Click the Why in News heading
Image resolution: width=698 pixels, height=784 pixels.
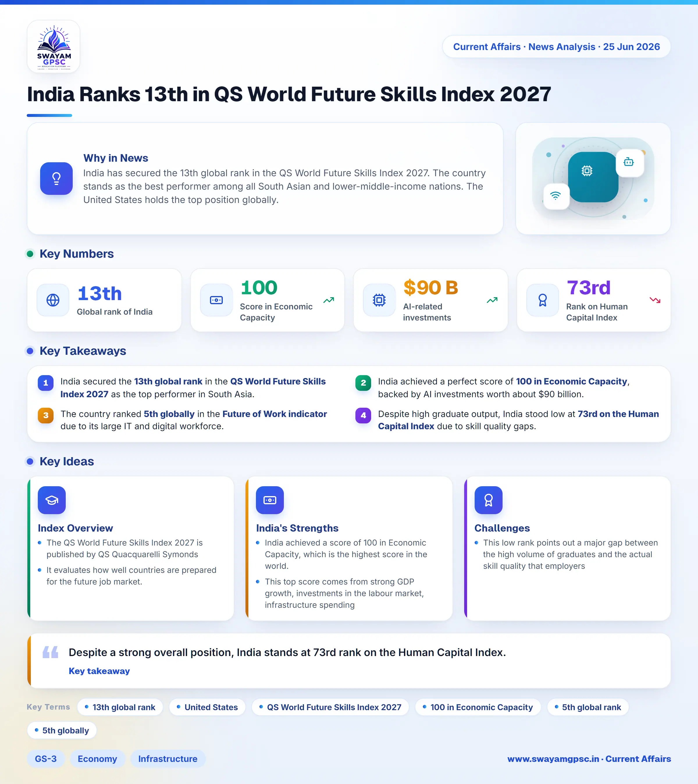point(116,158)
